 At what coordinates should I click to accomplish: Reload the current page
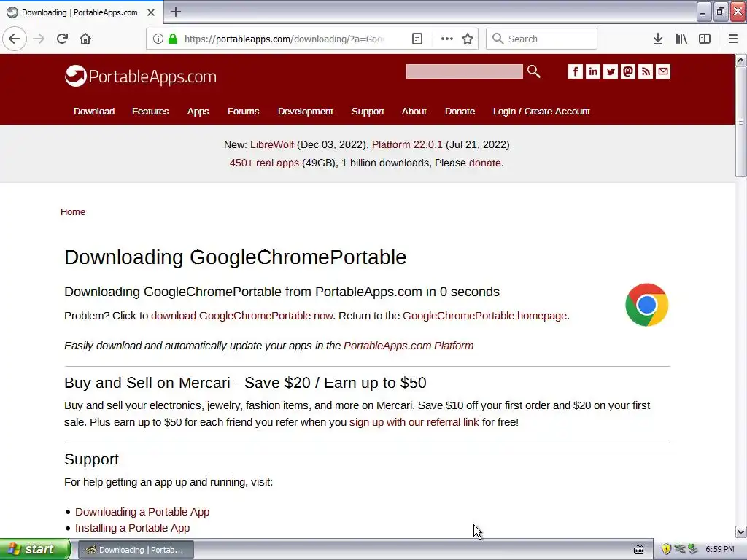click(x=62, y=39)
